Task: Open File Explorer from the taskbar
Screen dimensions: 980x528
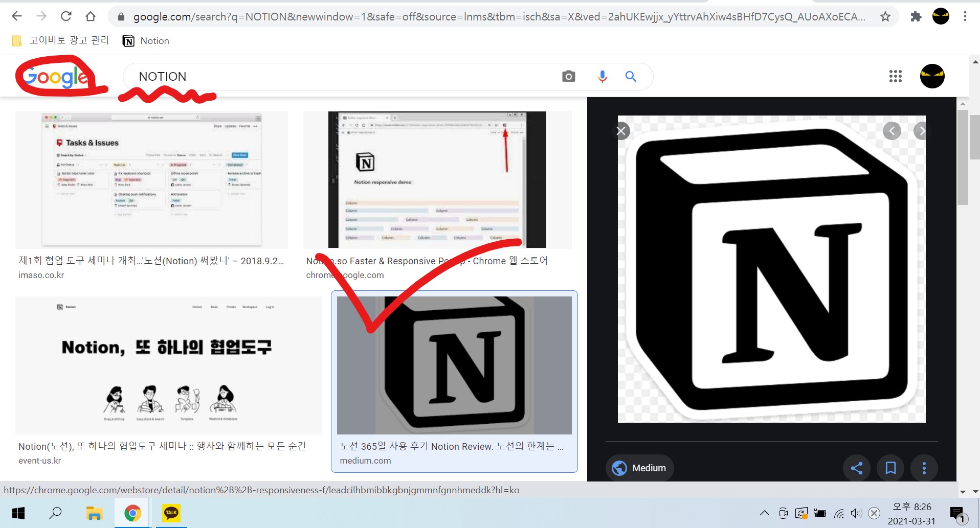Action: 94,513
